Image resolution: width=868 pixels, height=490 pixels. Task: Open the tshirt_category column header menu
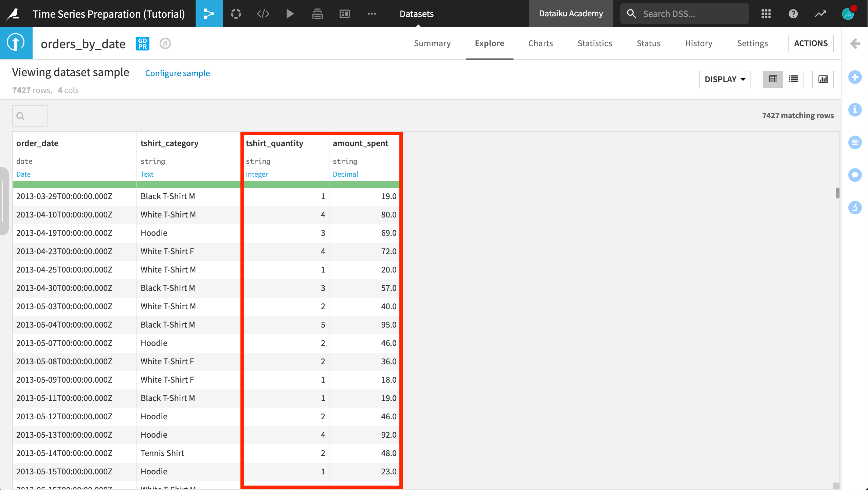[x=169, y=143]
